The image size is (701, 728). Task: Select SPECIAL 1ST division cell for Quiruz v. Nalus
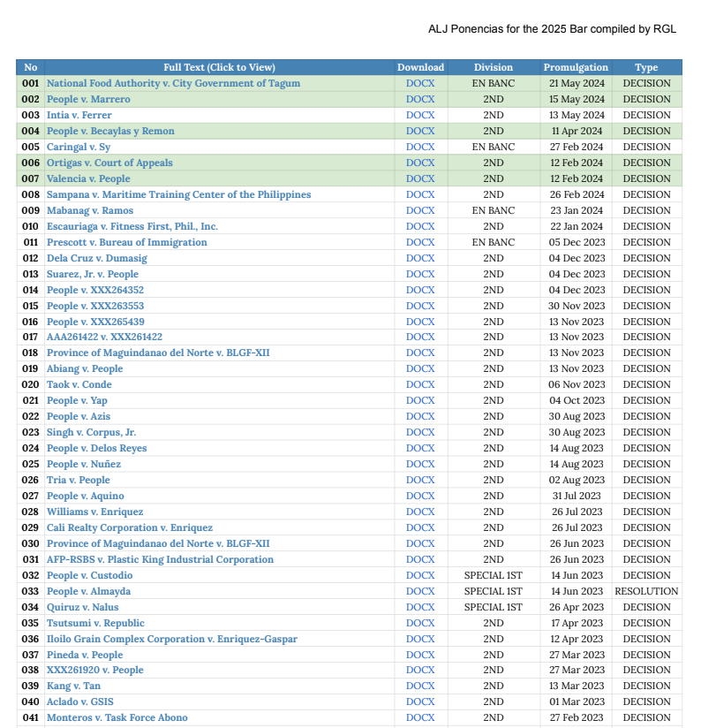pyautogui.click(x=494, y=607)
